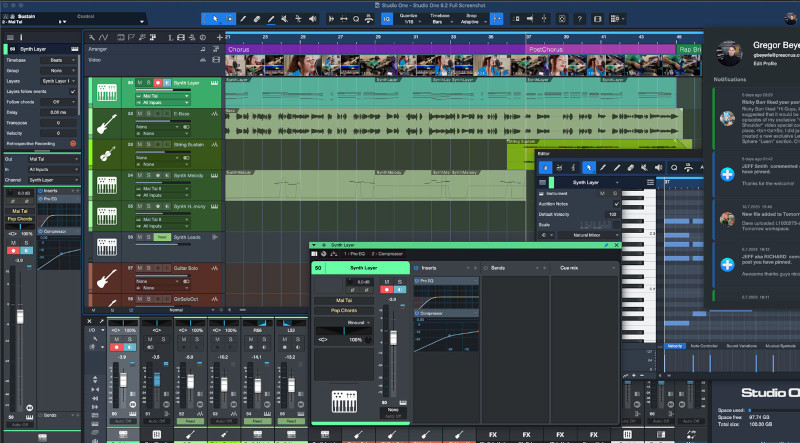800x443 pixels.
Task: Open 1 - Pro EQ tab in channel window
Action: (x=355, y=254)
